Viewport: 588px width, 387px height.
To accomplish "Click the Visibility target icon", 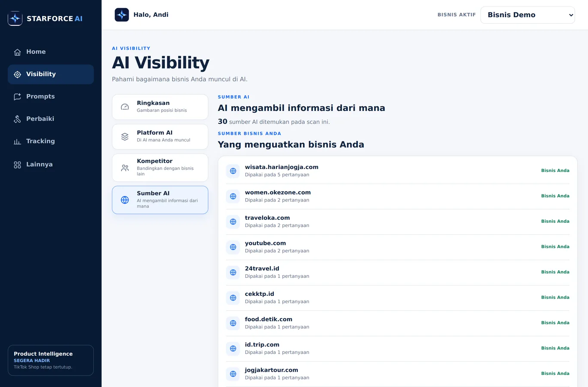I will (17, 74).
